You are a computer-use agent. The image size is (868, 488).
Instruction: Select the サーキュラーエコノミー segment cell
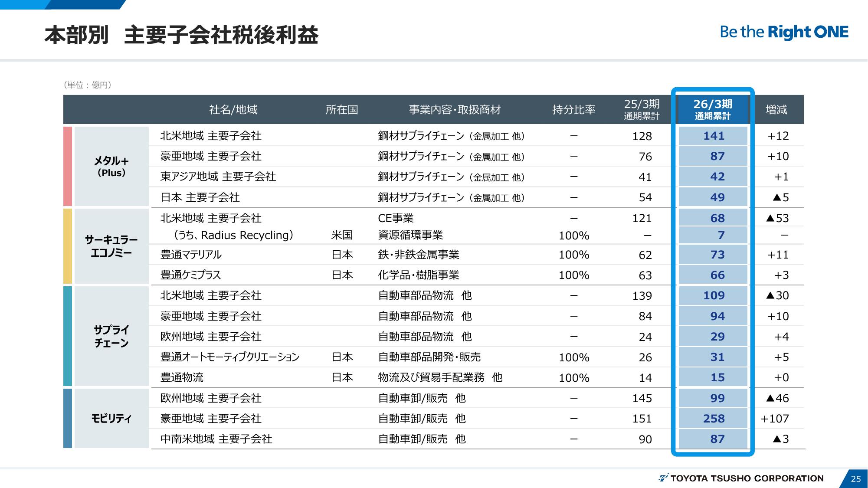tap(111, 246)
